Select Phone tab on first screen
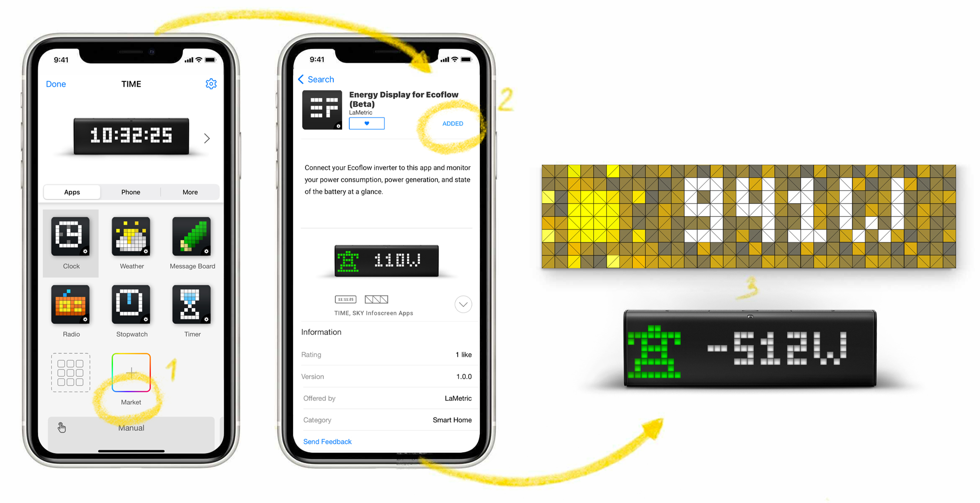The image size is (980, 503). pyautogui.click(x=131, y=191)
